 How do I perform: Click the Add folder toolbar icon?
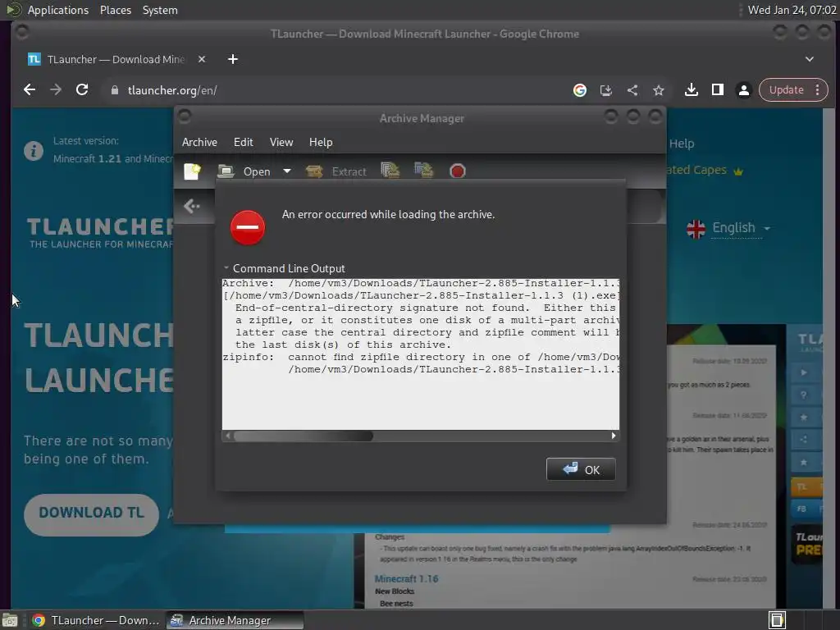point(424,171)
